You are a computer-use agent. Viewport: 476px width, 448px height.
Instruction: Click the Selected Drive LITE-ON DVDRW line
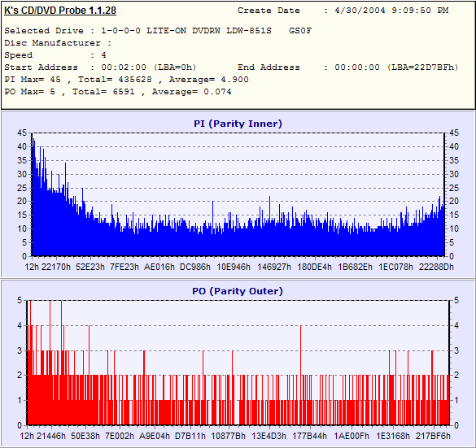tap(158, 31)
